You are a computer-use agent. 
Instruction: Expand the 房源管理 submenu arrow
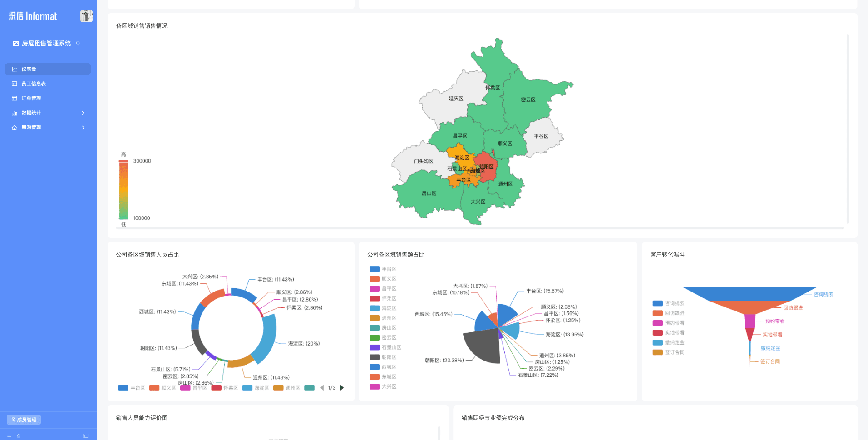click(x=83, y=128)
